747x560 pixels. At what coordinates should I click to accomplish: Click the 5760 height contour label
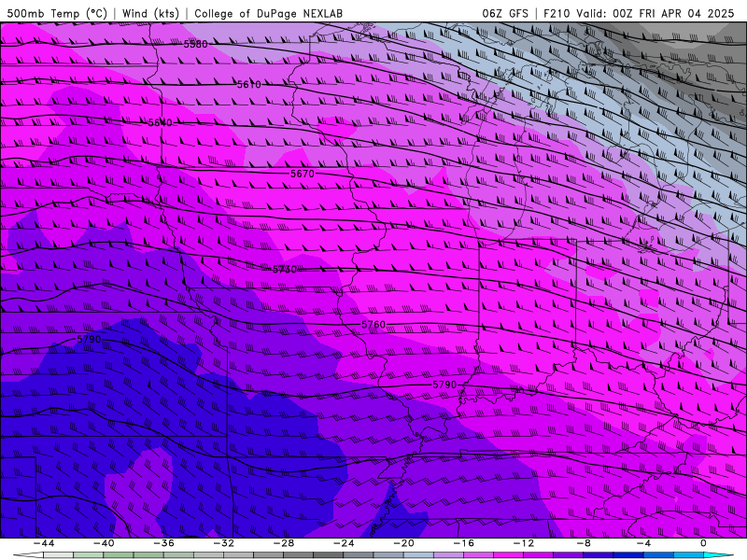[373, 325]
